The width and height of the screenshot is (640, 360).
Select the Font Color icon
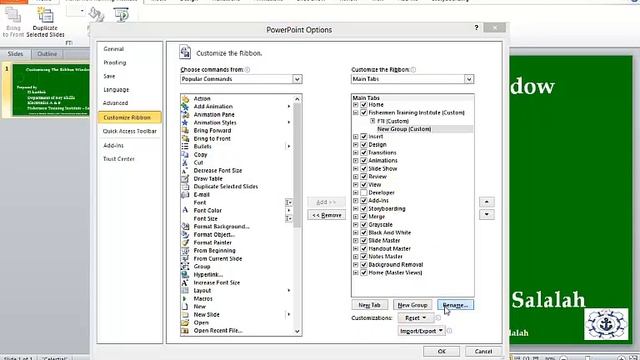click(x=185, y=211)
